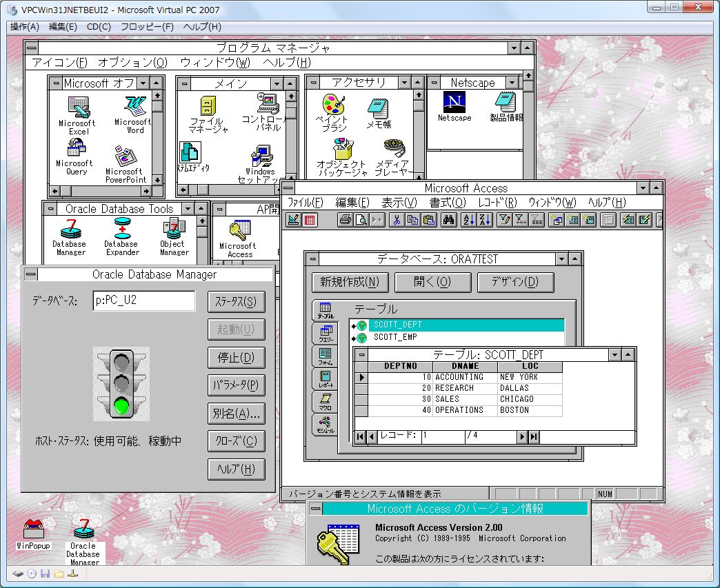Viewport: 720px width, 588px height.
Task: Open the Program Manager window control menu box
Action: [31, 48]
